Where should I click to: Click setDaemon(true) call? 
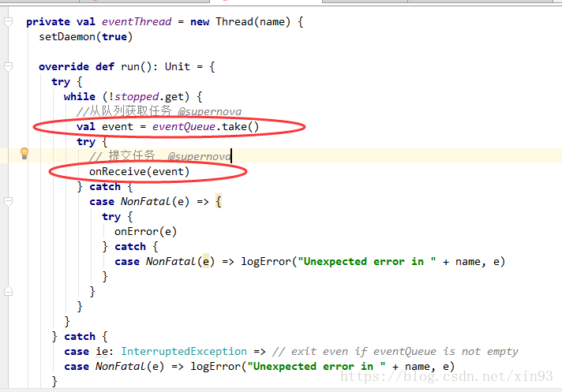pos(86,37)
